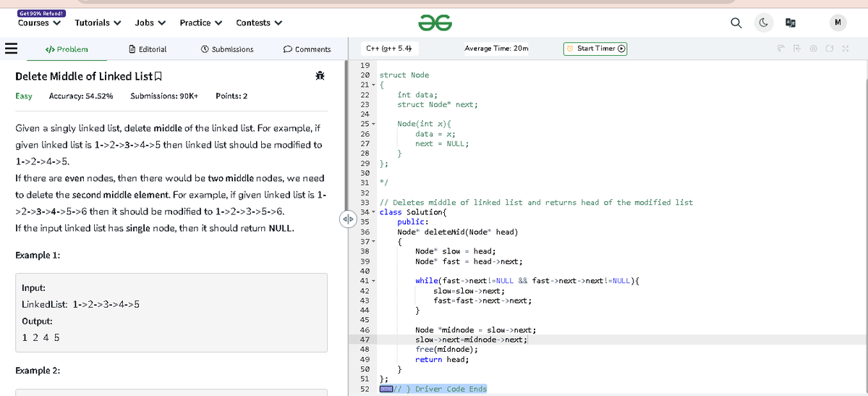
Task: Click the struct Node code line
Action: 404,75
